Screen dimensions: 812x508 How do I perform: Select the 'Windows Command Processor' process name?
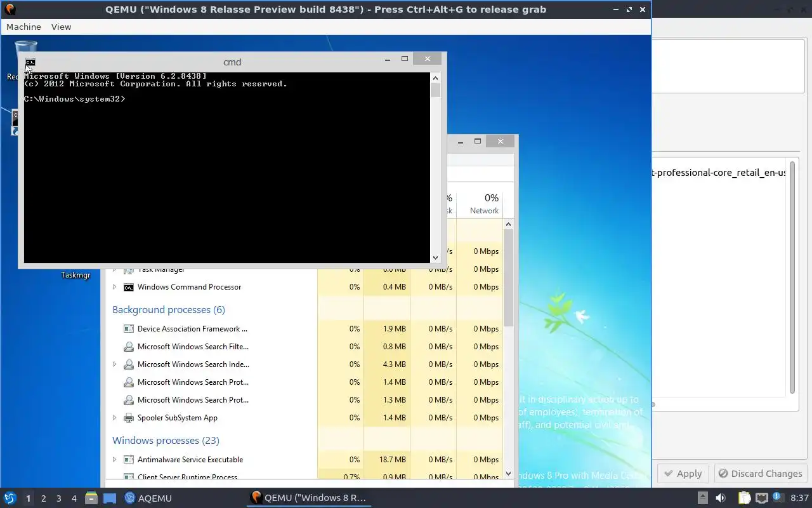pos(189,287)
